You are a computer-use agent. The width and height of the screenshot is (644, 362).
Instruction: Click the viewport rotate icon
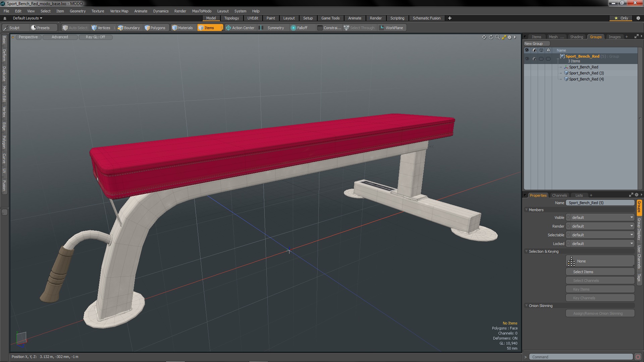(x=491, y=37)
